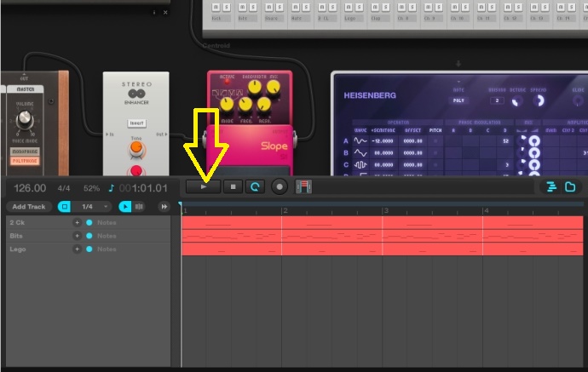Edit operator A semitone -12.0000
Viewport: 588px width, 372px height.
(x=383, y=141)
